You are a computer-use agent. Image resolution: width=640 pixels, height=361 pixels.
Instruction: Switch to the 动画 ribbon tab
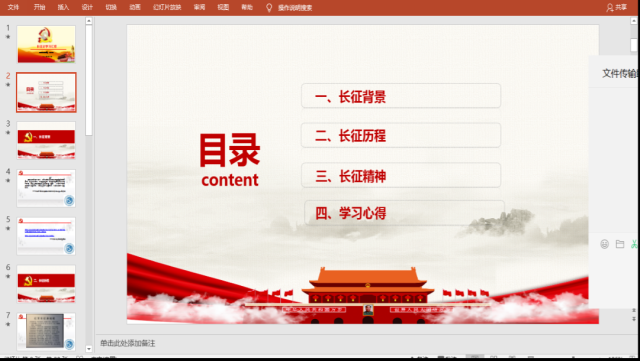135,7
